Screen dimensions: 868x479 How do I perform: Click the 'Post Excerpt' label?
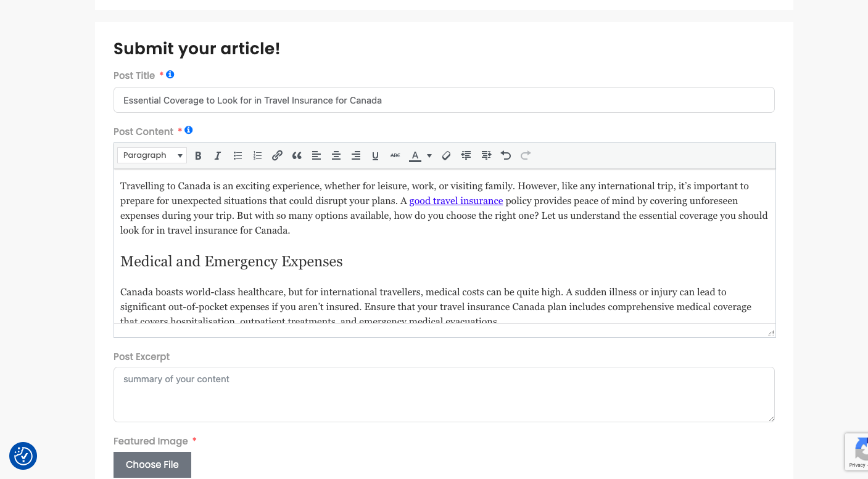141,357
